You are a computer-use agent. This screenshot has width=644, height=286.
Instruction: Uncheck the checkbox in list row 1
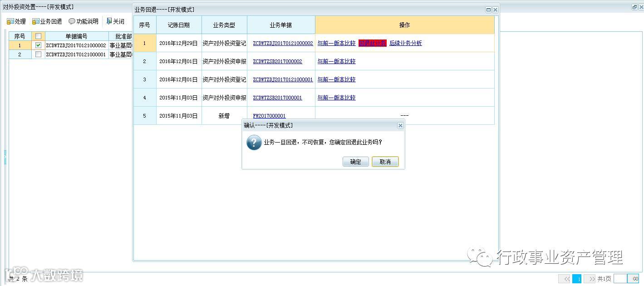(x=38, y=45)
